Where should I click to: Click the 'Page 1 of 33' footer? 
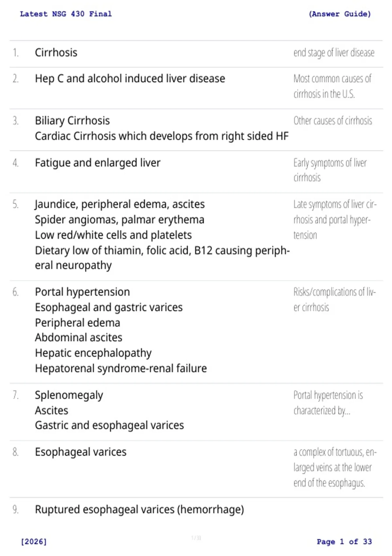pos(344,542)
